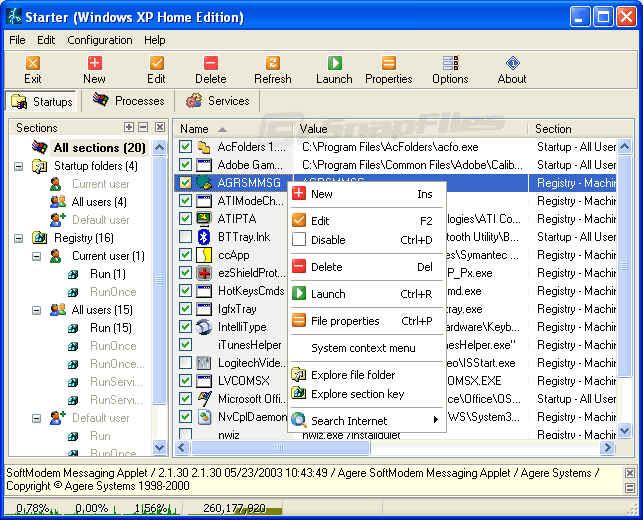Uncheck the AcFolders startup entry checkbox
The height and width of the screenshot is (520, 643).
[x=185, y=147]
